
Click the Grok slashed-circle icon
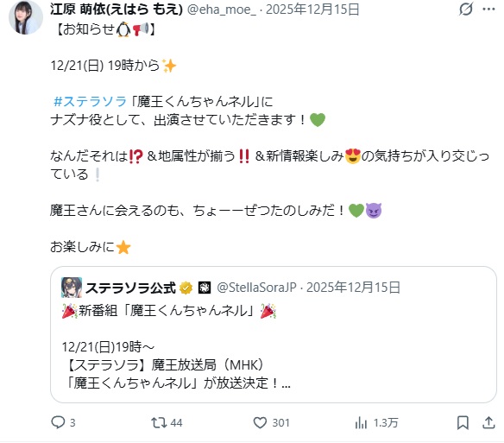466,9
